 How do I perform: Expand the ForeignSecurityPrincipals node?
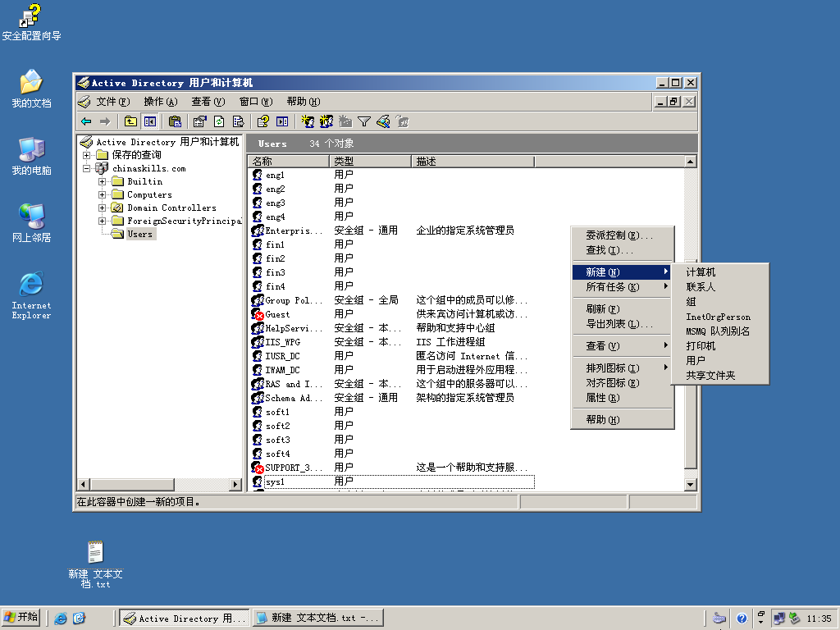tap(102, 221)
